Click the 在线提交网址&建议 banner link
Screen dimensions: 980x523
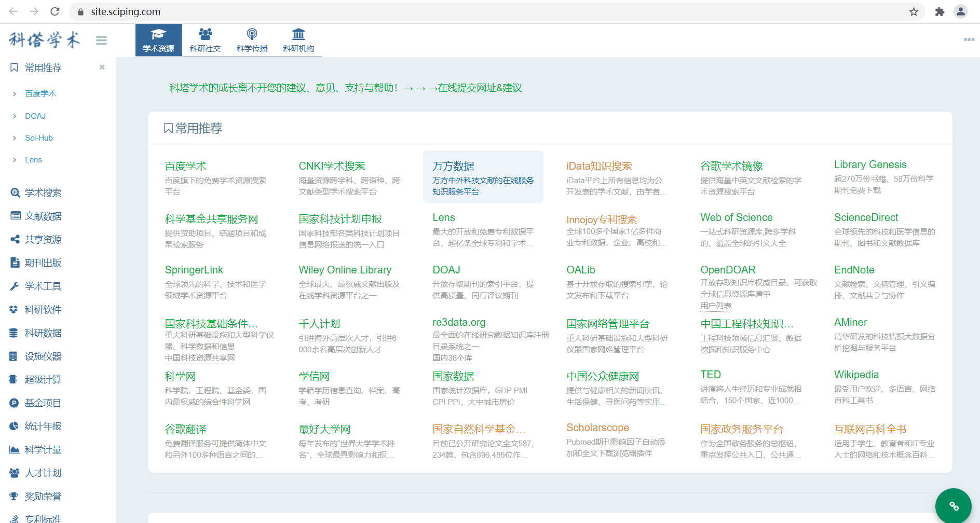point(480,88)
